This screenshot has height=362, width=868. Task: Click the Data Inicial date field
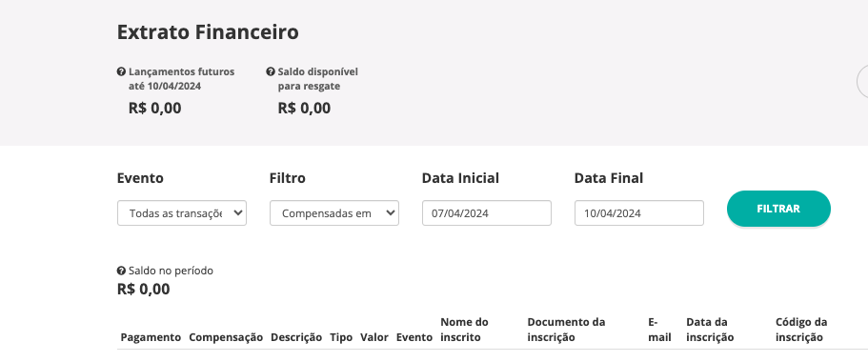(487, 213)
